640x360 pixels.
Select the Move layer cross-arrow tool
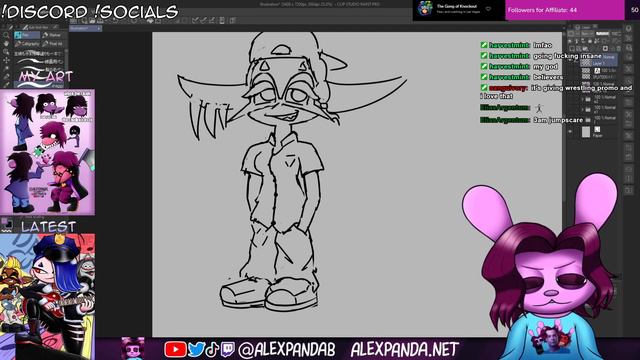click(6, 60)
